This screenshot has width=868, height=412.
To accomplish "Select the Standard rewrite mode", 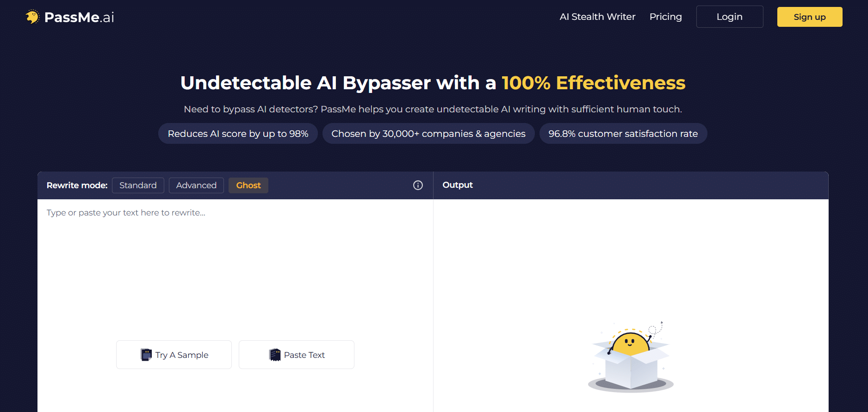I will [x=138, y=185].
